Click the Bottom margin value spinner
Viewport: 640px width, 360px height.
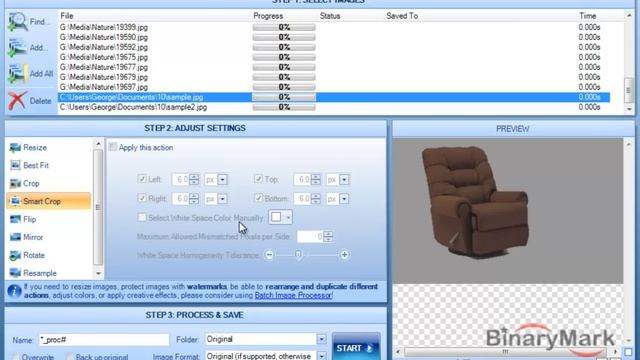(316, 199)
